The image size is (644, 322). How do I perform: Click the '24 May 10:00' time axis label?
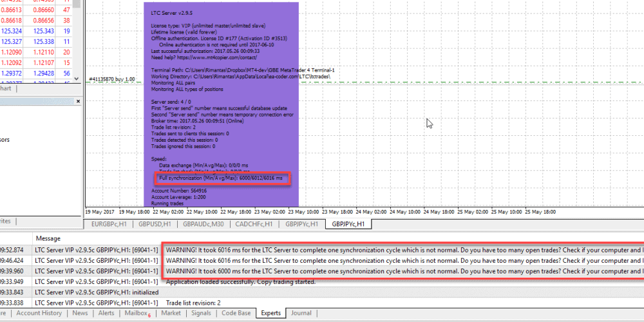(x=404, y=212)
